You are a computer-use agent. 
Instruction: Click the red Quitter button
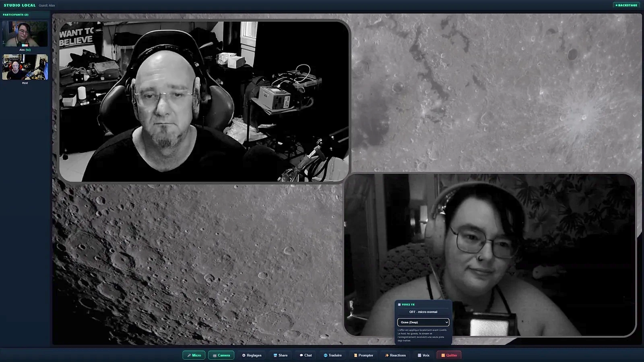point(449,355)
